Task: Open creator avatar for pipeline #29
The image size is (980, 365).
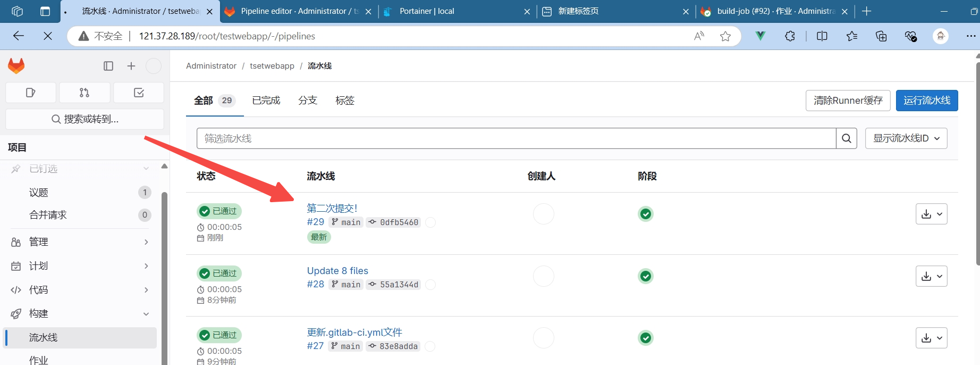Action: pos(544,214)
